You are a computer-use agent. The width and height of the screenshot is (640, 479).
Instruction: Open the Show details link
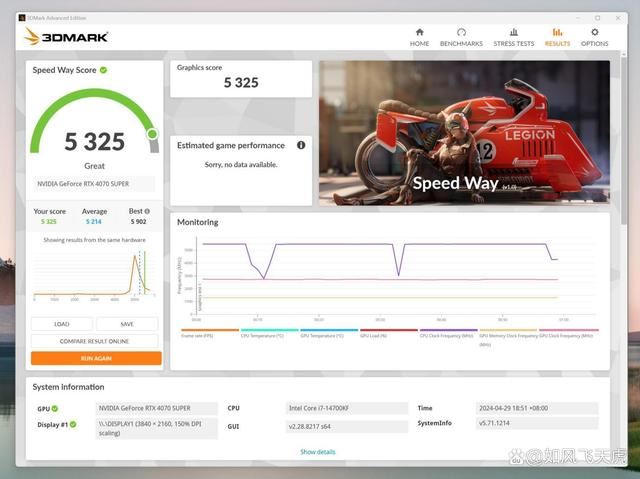coord(318,452)
